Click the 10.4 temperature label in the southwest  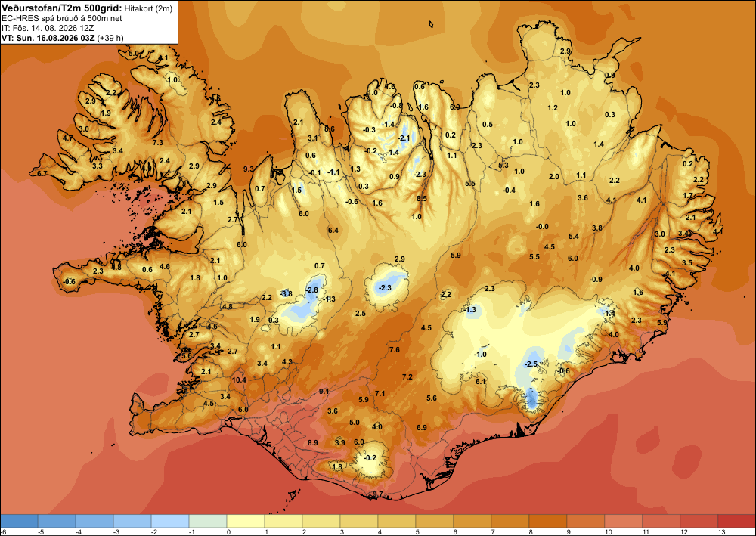(239, 380)
